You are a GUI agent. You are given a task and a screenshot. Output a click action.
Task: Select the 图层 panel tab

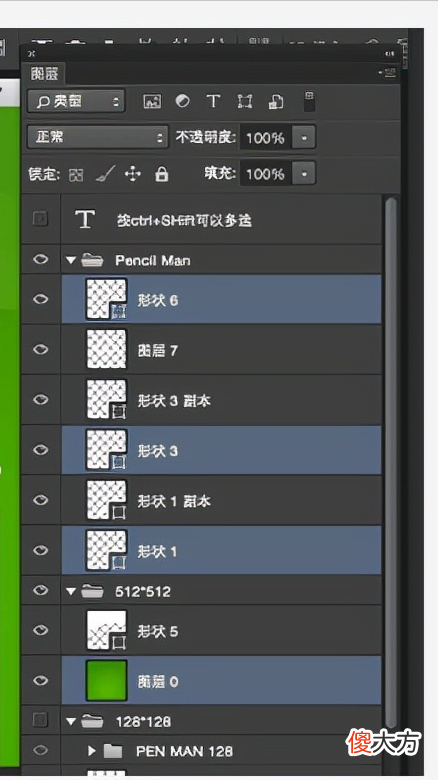click(44, 74)
